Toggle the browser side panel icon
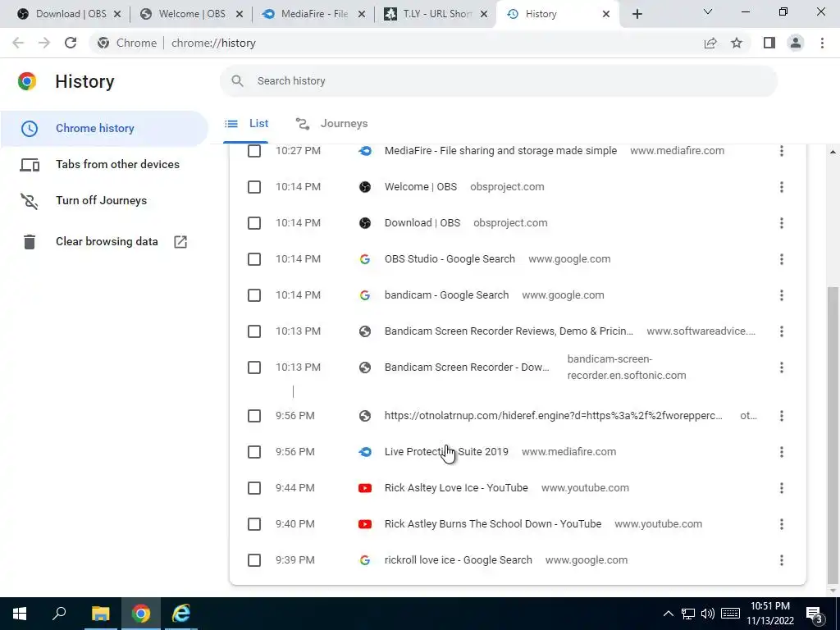840x630 pixels. point(769,43)
